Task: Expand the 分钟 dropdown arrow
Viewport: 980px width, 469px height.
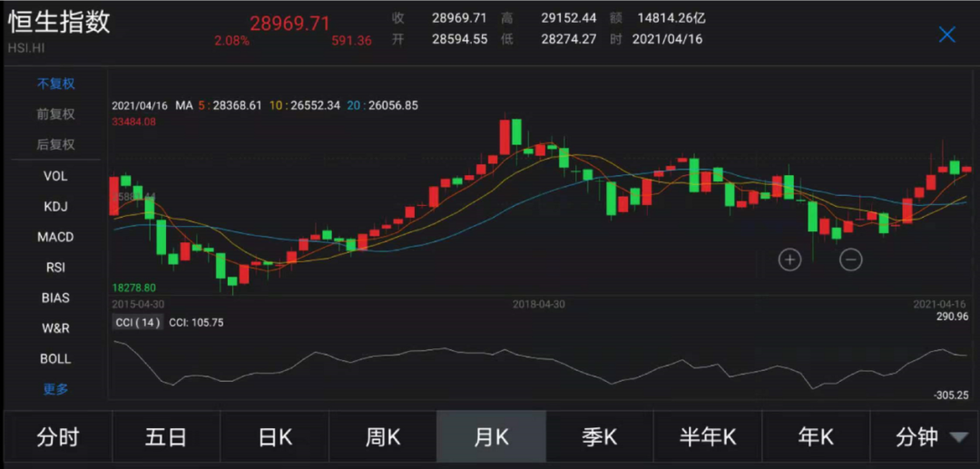Action: (x=959, y=437)
